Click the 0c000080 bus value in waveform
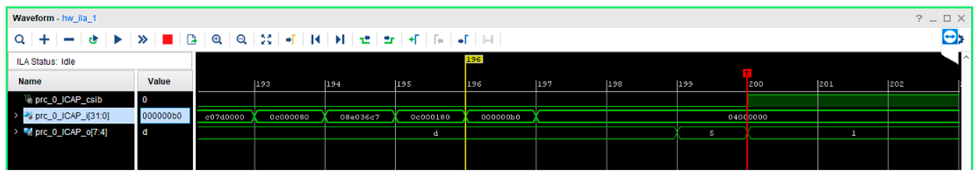Image resolution: width=980 pixels, height=176 pixels. [290, 117]
